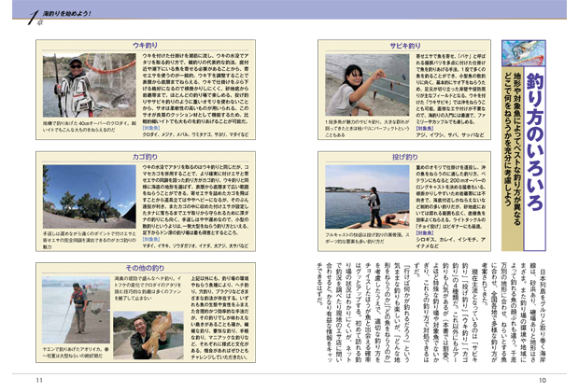Click the サビキ釣り section heading

pyautogui.click(x=405, y=46)
